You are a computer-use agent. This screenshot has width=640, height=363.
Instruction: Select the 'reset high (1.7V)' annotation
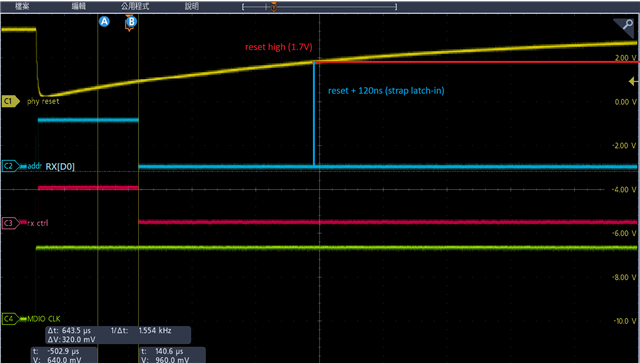coord(279,47)
